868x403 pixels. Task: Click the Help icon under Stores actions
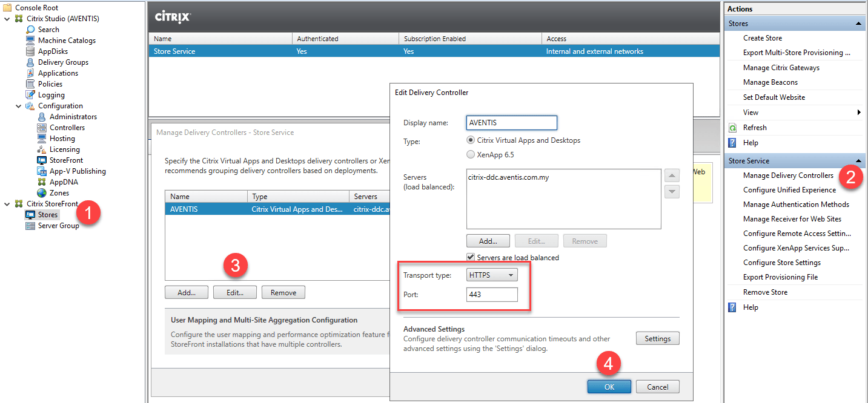click(732, 143)
